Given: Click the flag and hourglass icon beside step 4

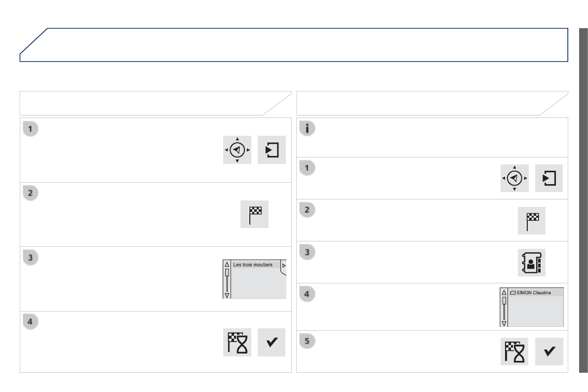Looking at the screenshot, I should coord(237,342).
